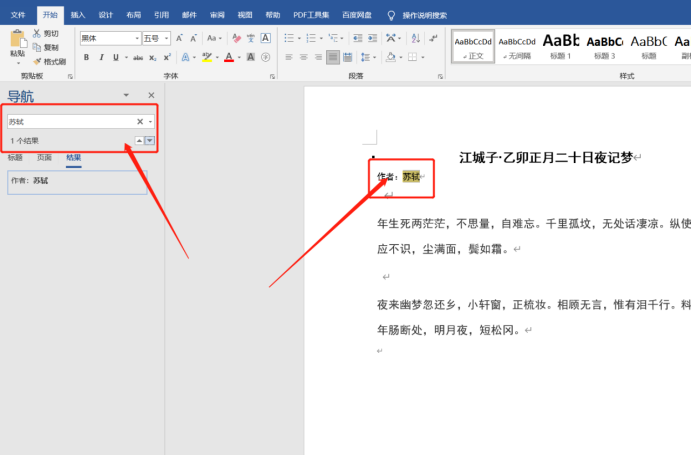Toggle character shading
Viewport: 691px width, 455px height.
(x=251, y=57)
